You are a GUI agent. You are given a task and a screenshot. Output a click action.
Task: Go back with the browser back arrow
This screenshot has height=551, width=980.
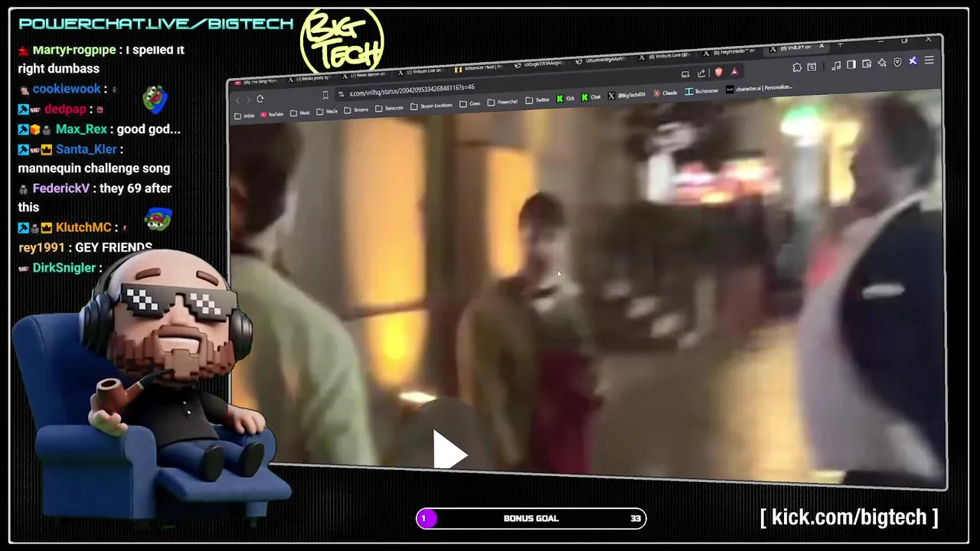point(237,100)
